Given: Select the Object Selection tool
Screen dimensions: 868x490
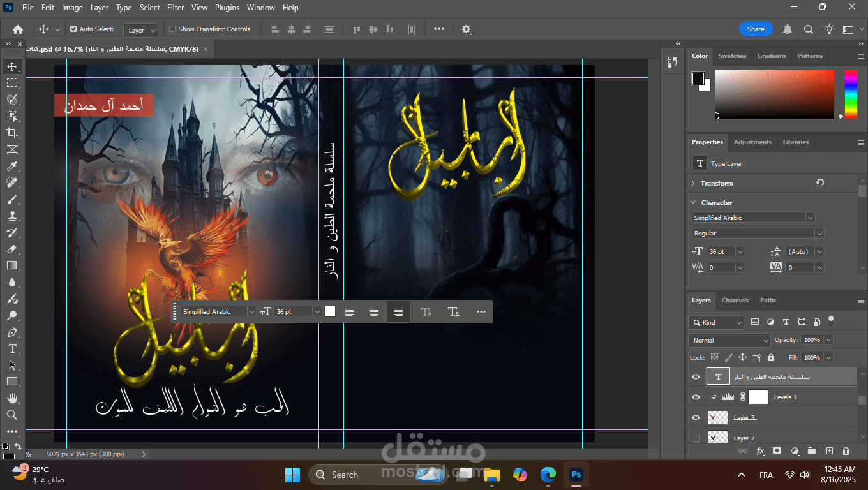Looking at the screenshot, I should point(12,116).
